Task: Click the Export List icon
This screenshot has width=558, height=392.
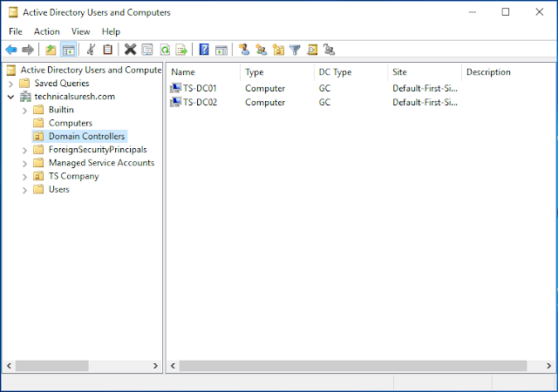Action: [181, 50]
